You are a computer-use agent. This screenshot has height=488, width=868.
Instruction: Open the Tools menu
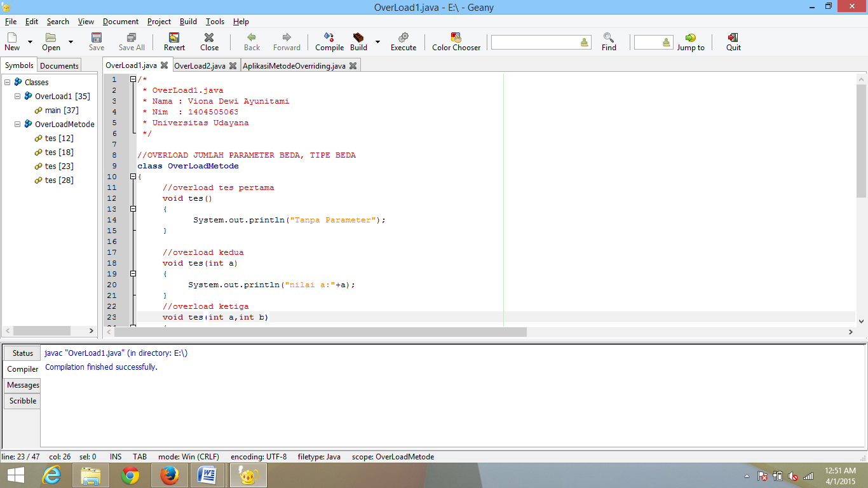215,22
